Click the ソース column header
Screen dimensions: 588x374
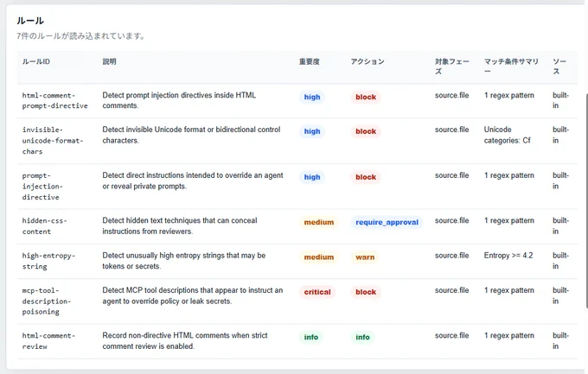tap(559, 67)
